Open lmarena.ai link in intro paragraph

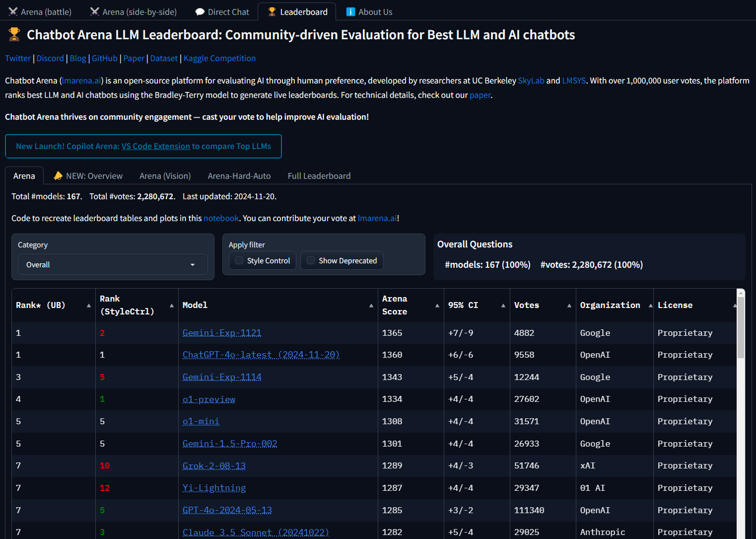[x=82, y=80]
